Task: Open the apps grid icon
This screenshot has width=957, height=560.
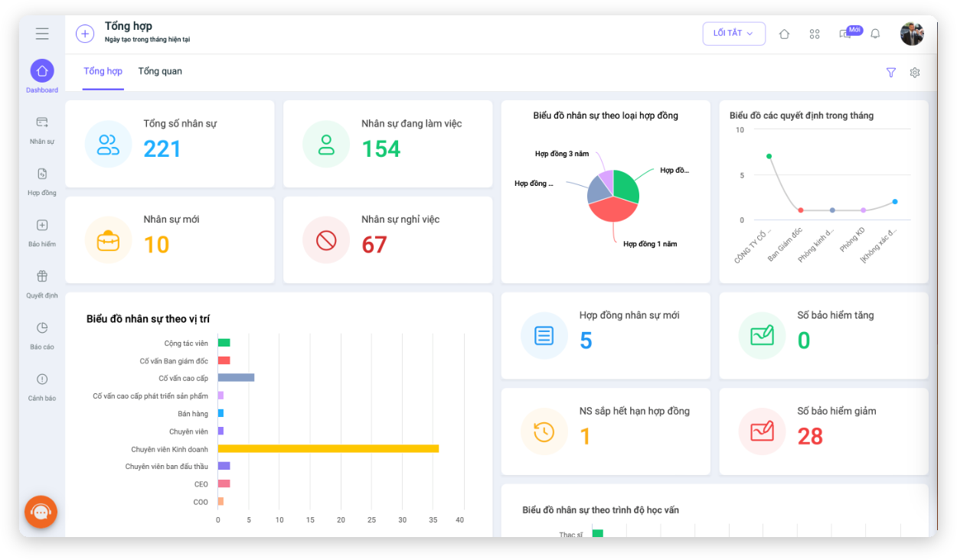Action: click(x=815, y=34)
